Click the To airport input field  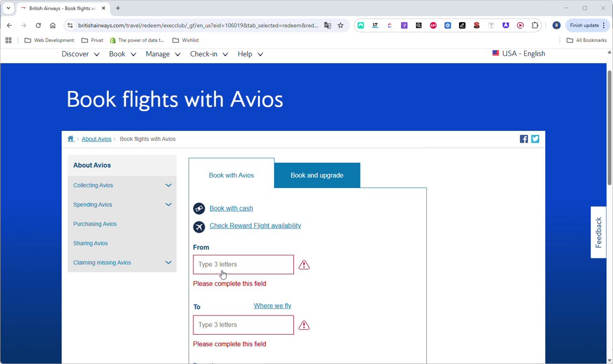[x=243, y=325]
